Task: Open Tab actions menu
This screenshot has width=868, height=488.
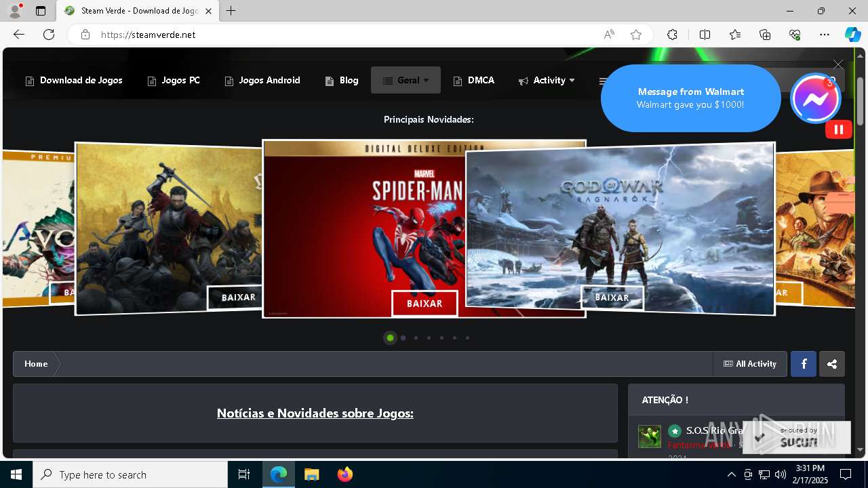Action: pos(41,11)
